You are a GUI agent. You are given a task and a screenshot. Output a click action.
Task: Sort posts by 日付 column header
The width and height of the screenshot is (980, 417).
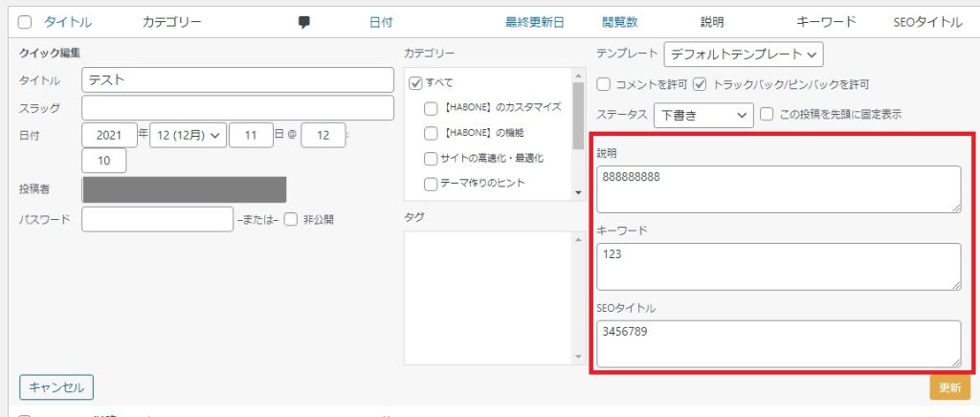[x=381, y=22]
